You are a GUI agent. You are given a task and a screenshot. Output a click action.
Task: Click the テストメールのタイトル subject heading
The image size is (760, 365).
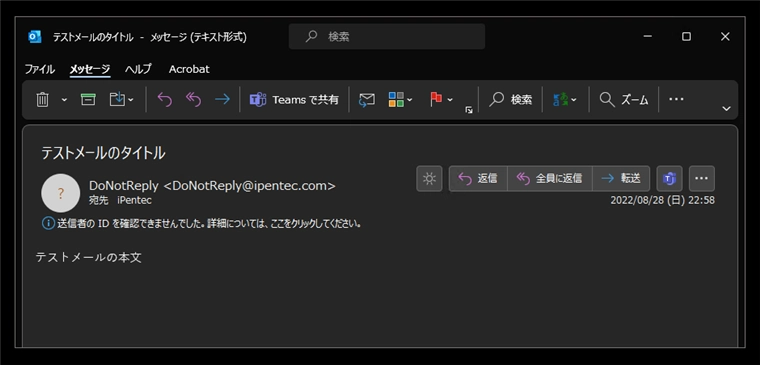coord(103,153)
